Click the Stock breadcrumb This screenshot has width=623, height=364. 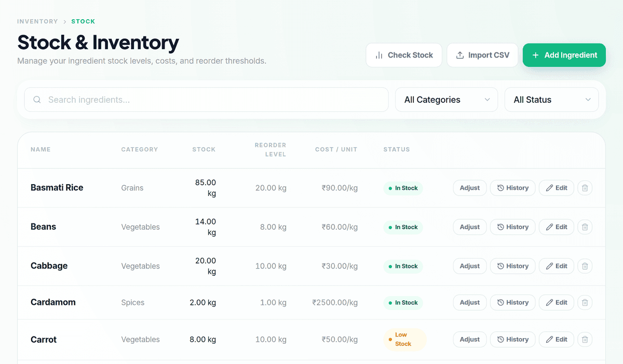coord(83,21)
